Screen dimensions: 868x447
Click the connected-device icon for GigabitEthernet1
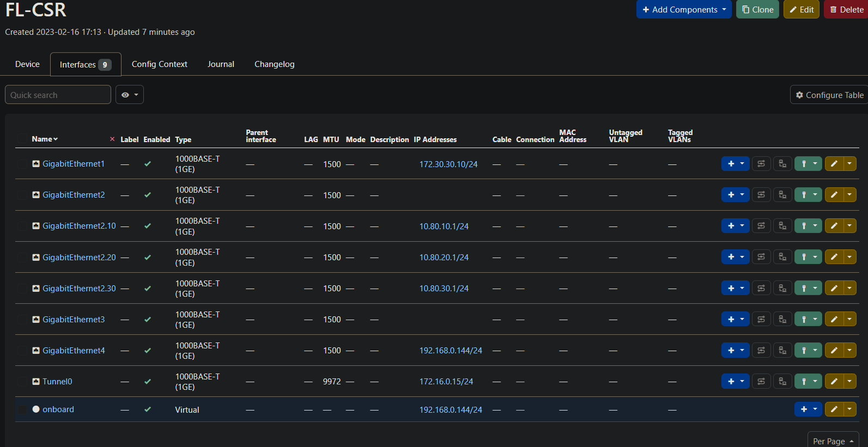point(782,164)
